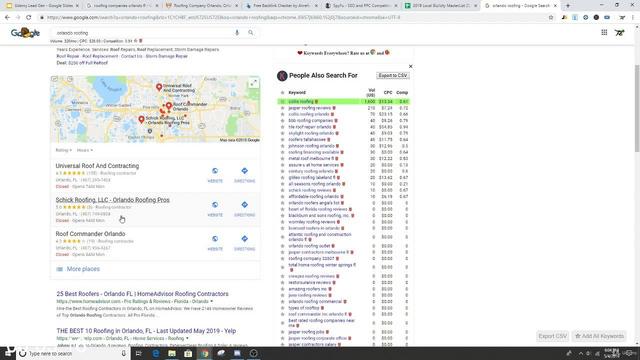Go back to previous page
Image resolution: width=640 pixels, height=360 pixels.
[7, 18]
